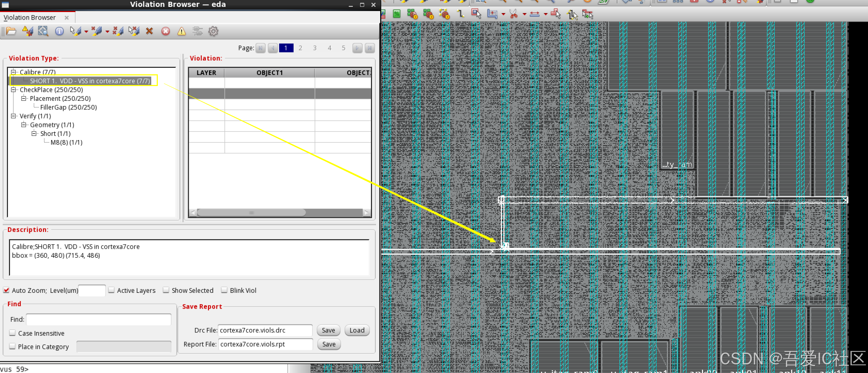Go to page 3 of violations
This screenshot has width=868, height=373.
[x=315, y=48]
